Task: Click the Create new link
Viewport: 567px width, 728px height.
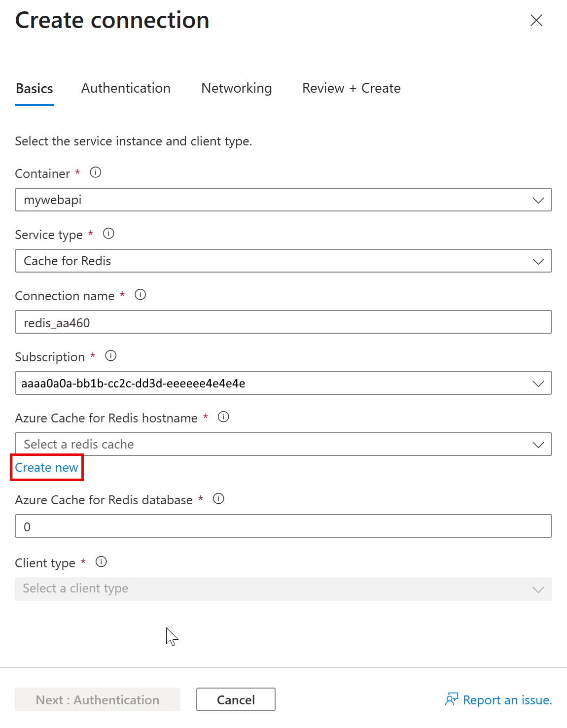Action: point(46,467)
